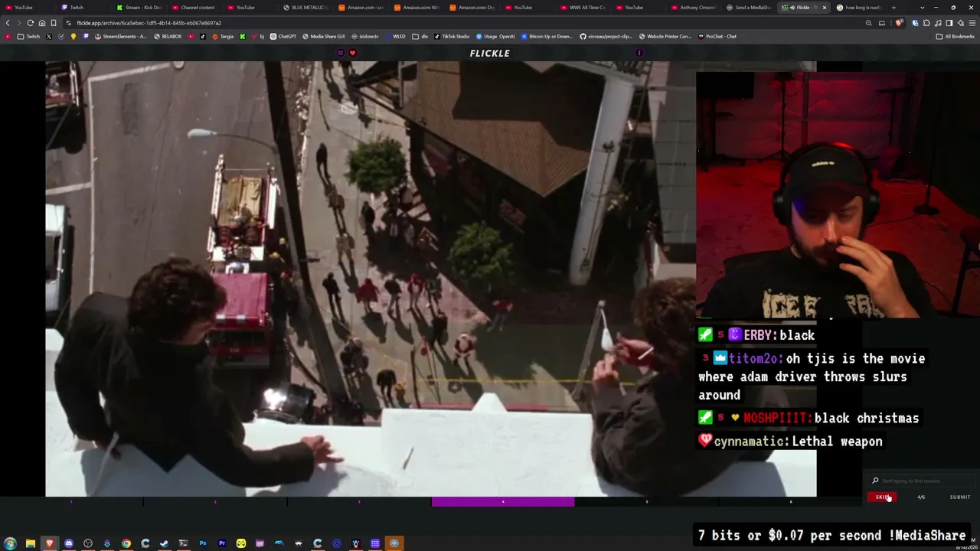Click the purple icon left of heart
Image resolution: width=980 pixels, height=551 pixels.
pyautogui.click(x=341, y=53)
